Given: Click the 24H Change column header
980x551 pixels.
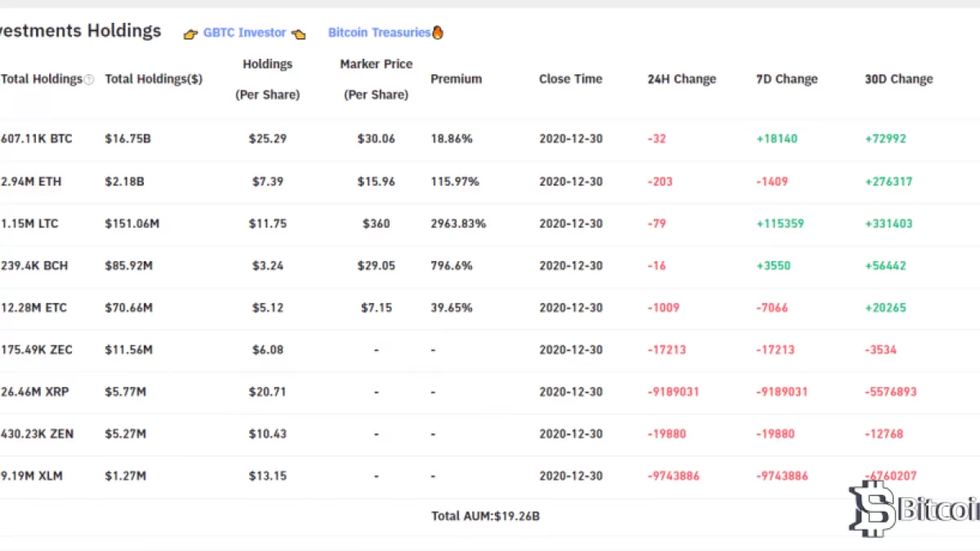Looking at the screenshot, I should 681,79.
